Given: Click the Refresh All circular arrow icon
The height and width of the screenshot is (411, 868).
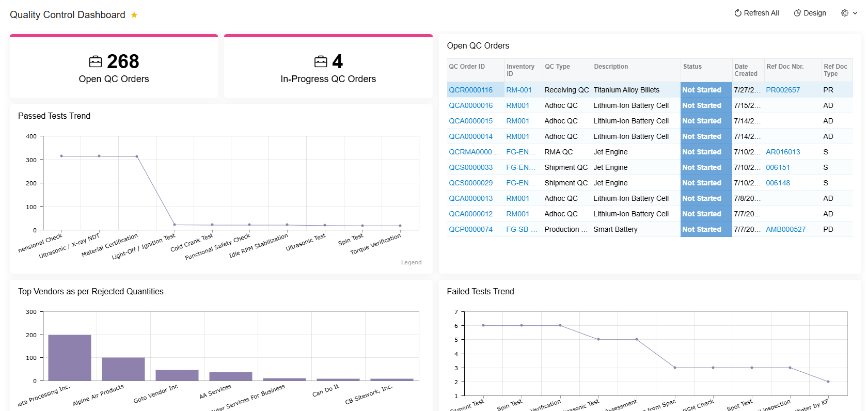Looking at the screenshot, I should click(738, 13).
